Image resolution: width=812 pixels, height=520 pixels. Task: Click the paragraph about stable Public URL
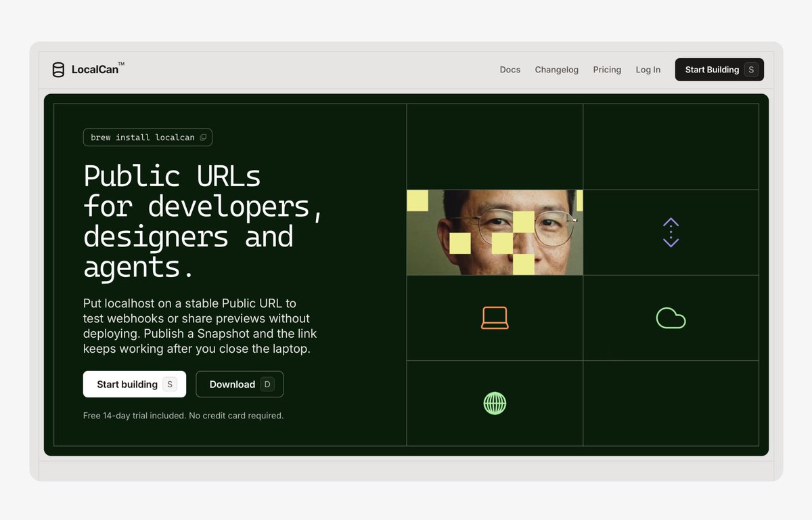click(200, 326)
